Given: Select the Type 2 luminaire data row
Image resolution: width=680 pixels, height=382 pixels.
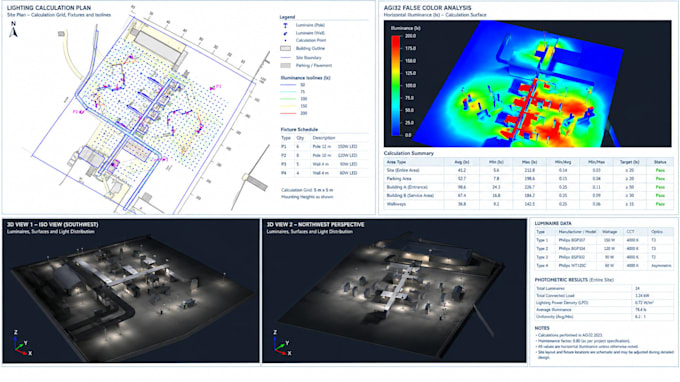Looking at the screenshot, I should 605,249.
